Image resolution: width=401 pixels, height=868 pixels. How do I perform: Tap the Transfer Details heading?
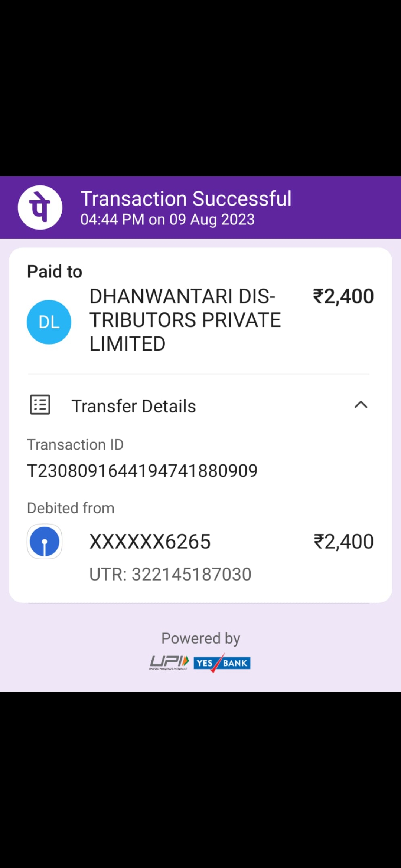point(134,406)
